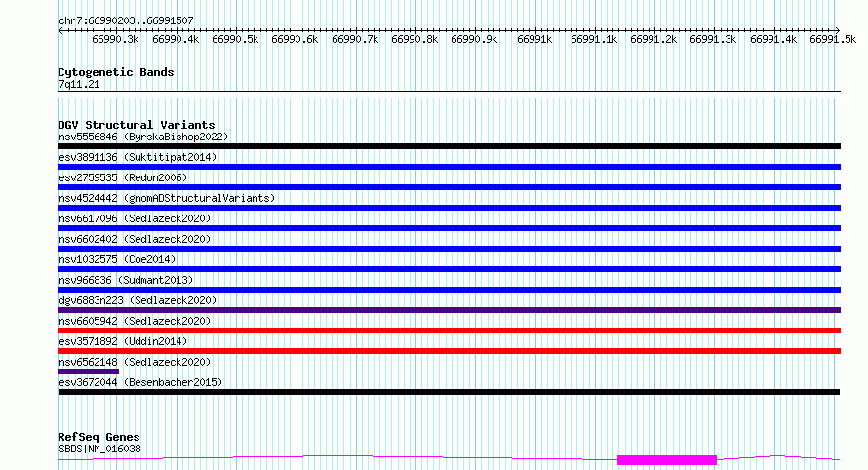The width and height of the screenshot is (868, 470).
Task: Click the blue bar under nsv4524442
Action: tap(449, 208)
